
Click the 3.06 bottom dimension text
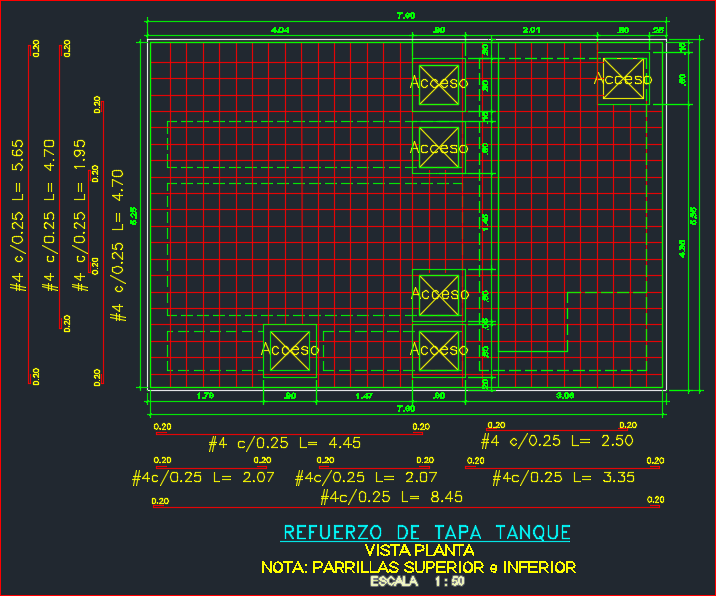[x=565, y=396]
